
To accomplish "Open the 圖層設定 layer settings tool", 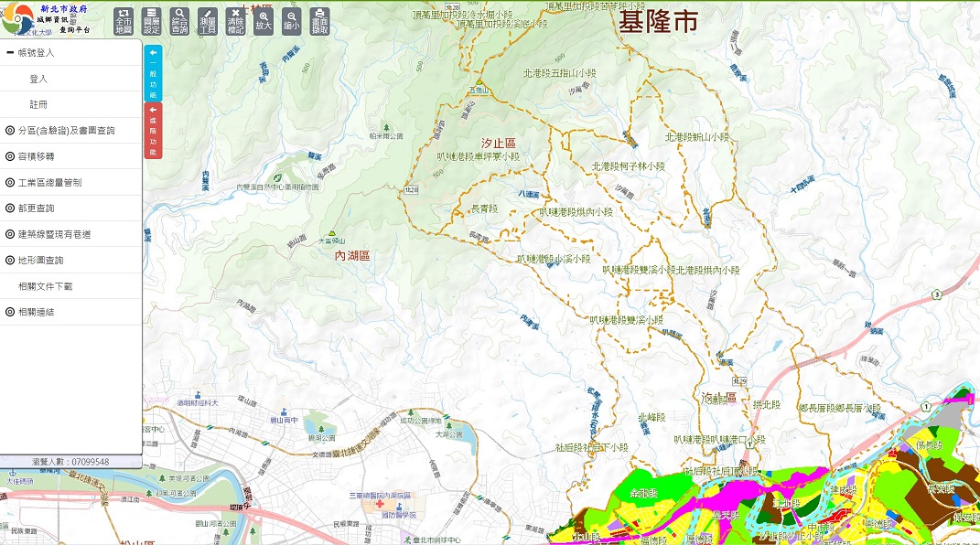I will coord(152,22).
